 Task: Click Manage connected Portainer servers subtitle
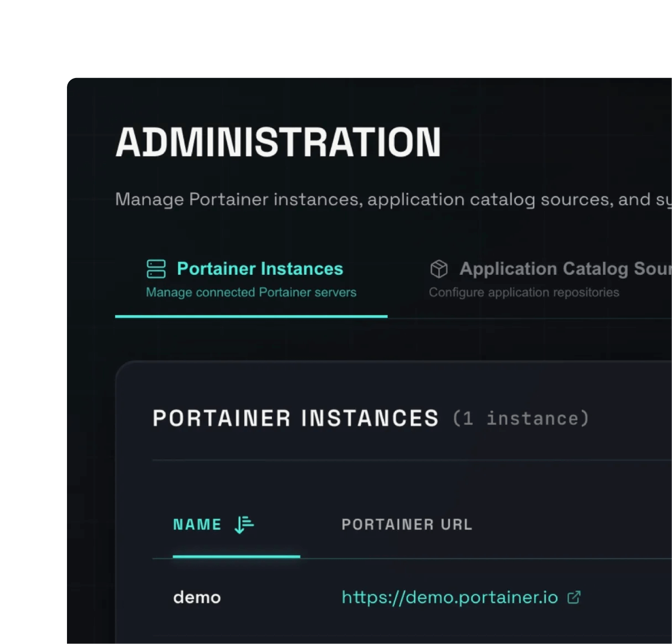[251, 292]
